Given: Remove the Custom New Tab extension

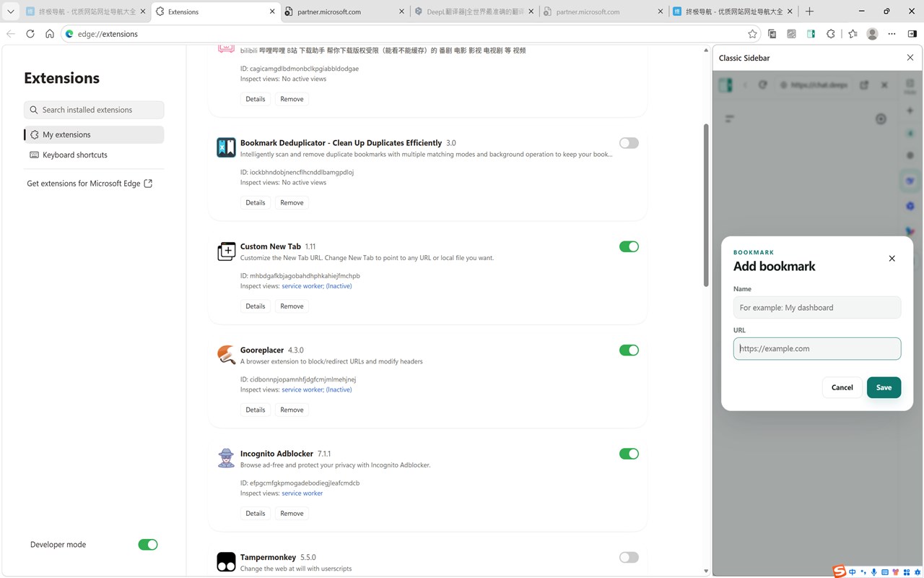Looking at the screenshot, I should [x=292, y=306].
